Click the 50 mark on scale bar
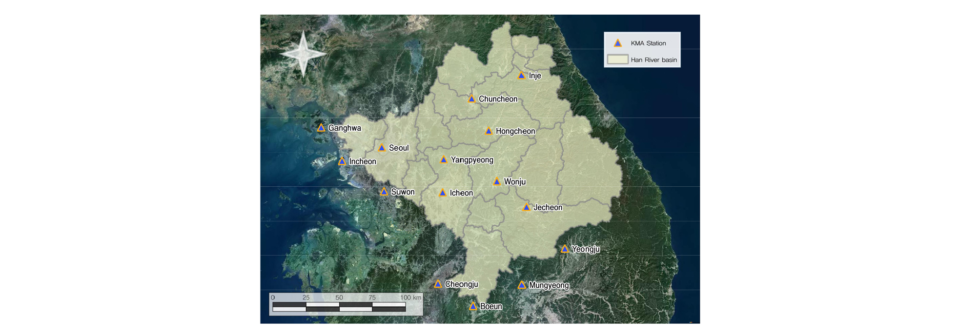This screenshot has width=980, height=336. 339,297
